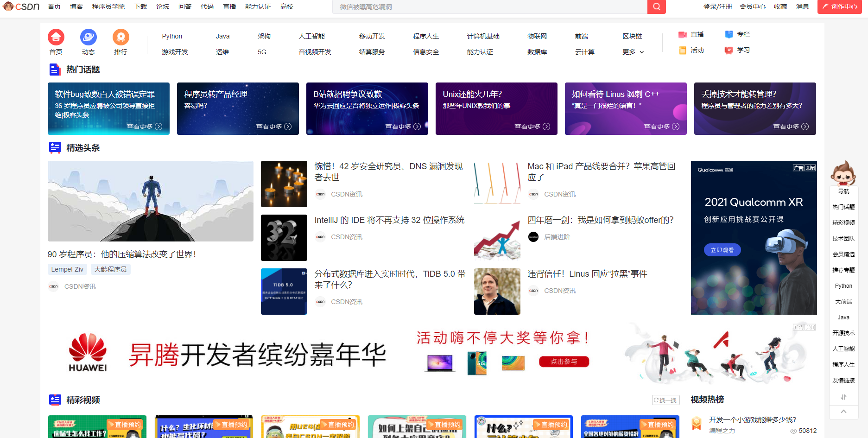Click the back-to-top arrow icon
This screenshot has height=438, width=868.
[843, 412]
